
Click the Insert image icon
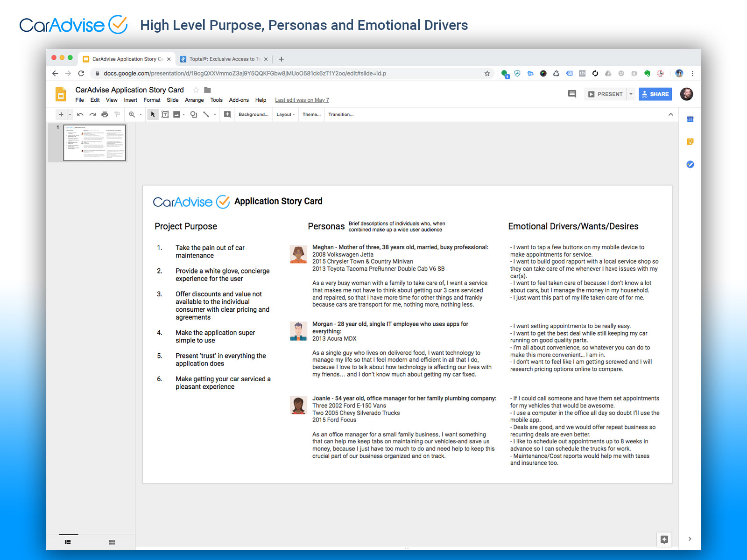176,114
